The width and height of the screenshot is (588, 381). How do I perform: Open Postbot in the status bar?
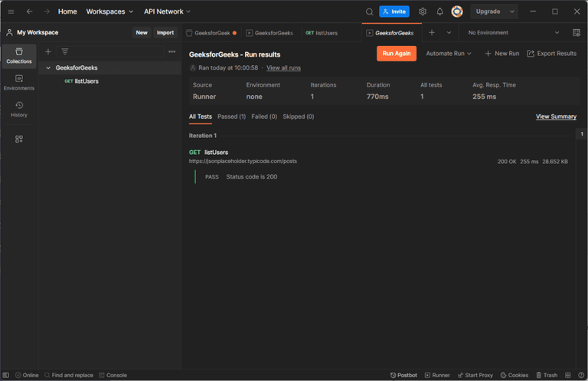(403, 375)
